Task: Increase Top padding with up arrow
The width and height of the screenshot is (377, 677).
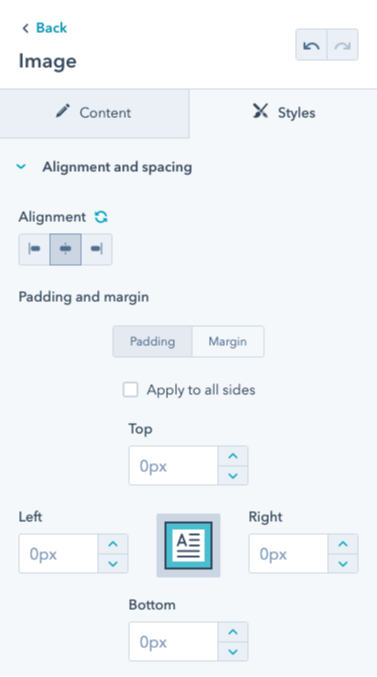Action: pos(233,456)
